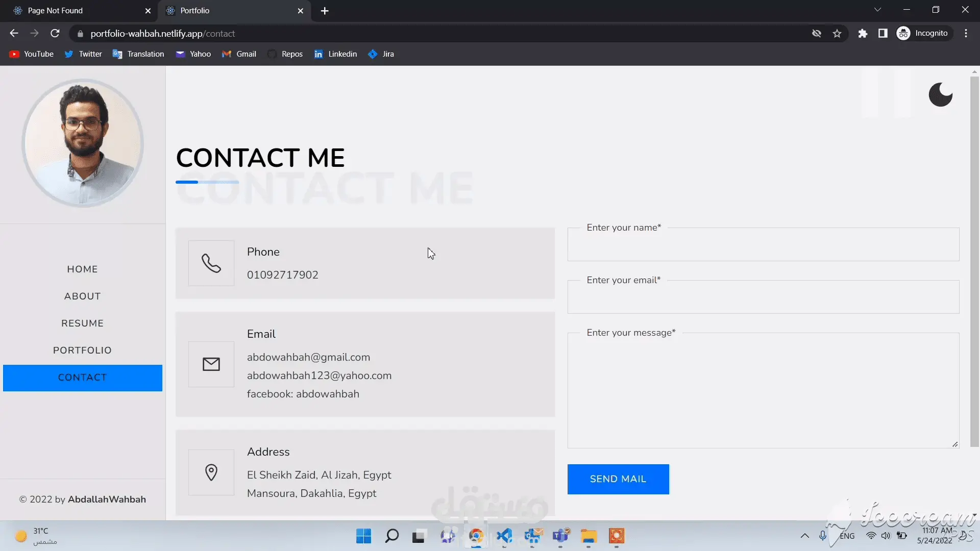Image resolution: width=980 pixels, height=551 pixels.
Task: Open the YouTube bookmark
Action: [32, 54]
